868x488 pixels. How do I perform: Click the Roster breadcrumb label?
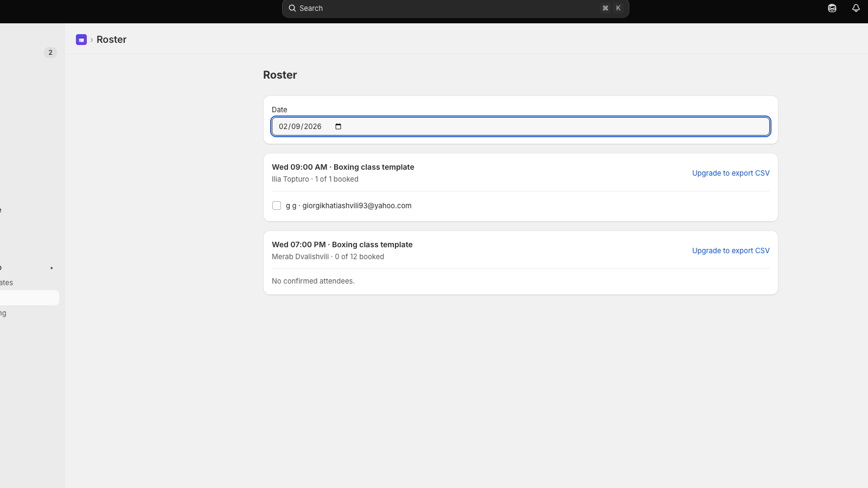pyautogui.click(x=111, y=40)
